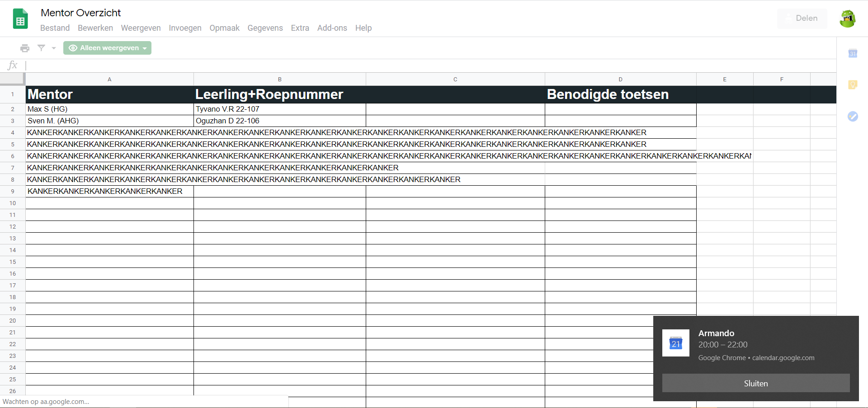Open the Gegevens menu
Viewport: 868px width, 408px height.
click(265, 28)
